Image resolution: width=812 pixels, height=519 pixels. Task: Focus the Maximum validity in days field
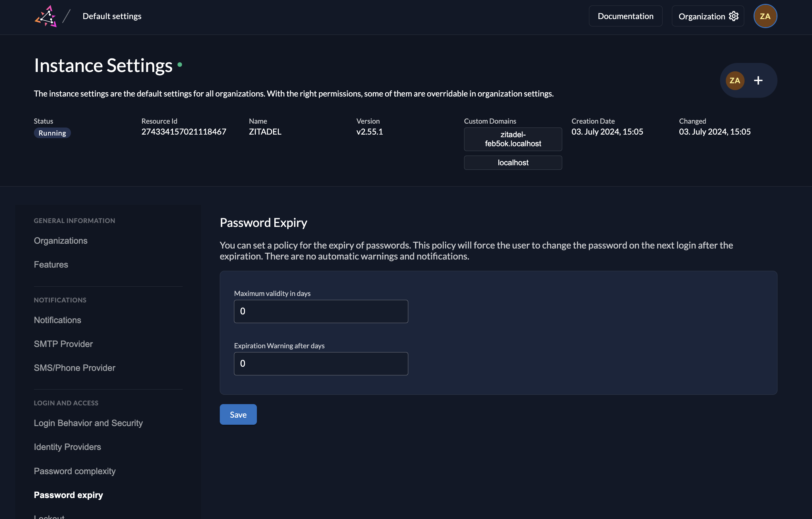pyautogui.click(x=321, y=311)
